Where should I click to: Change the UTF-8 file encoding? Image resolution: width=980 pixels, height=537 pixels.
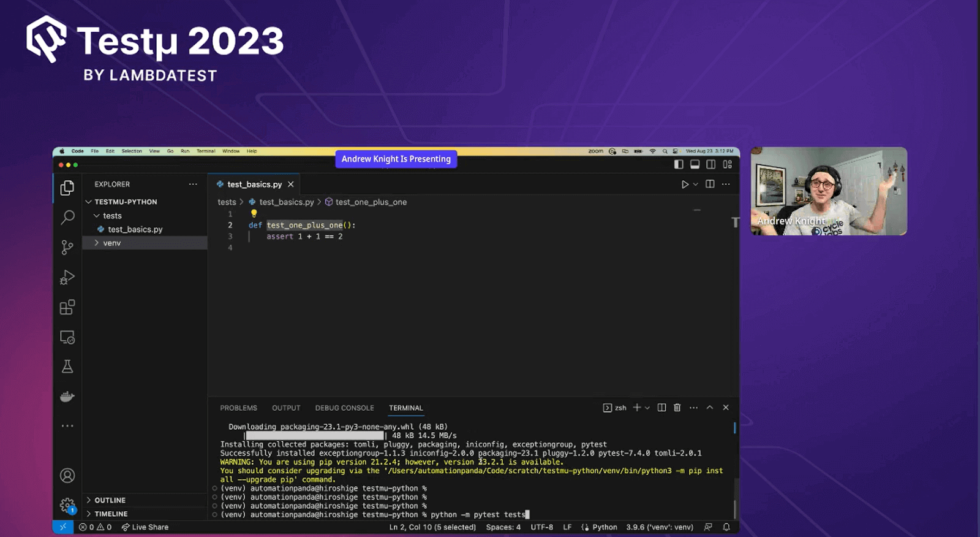(541, 527)
